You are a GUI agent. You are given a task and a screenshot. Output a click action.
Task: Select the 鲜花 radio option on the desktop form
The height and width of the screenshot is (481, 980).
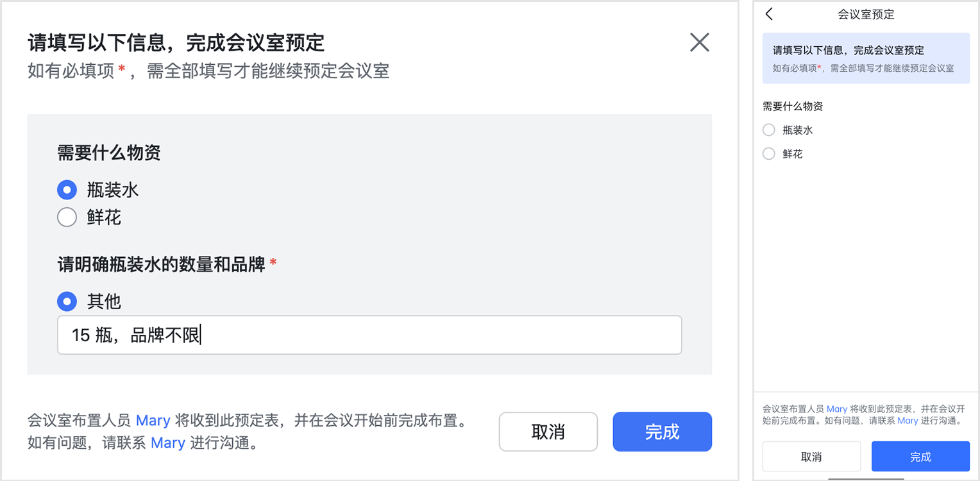pyautogui.click(x=67, y=217)
